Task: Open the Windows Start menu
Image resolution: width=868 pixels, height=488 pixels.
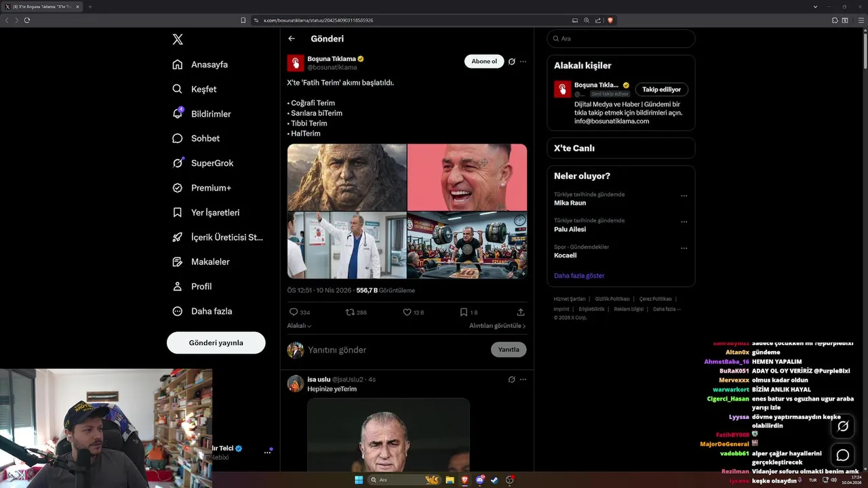Action: point(359,480)
